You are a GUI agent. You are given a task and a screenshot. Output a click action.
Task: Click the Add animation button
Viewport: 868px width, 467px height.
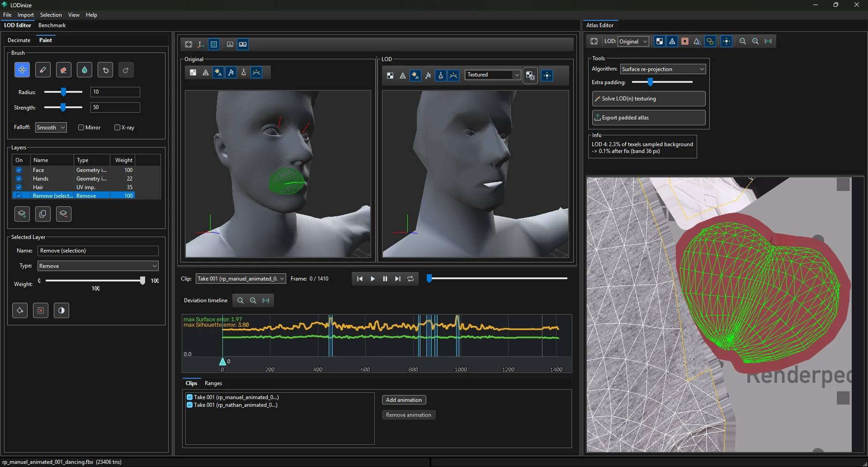click(x=404, y=400)
